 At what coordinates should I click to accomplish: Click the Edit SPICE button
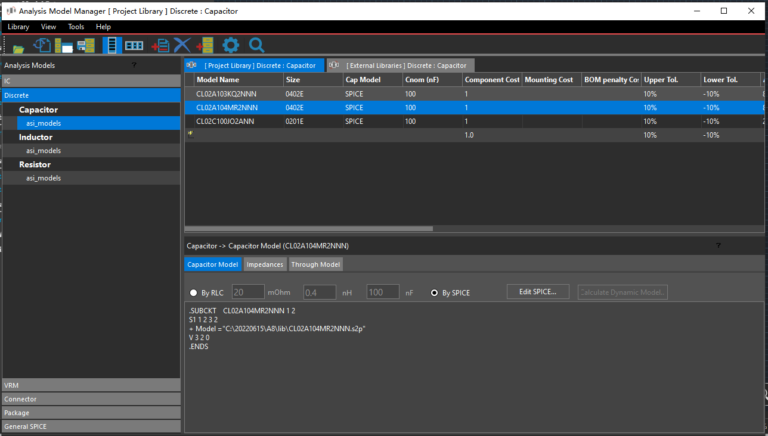pyautogui.click(x=538, y=292)
